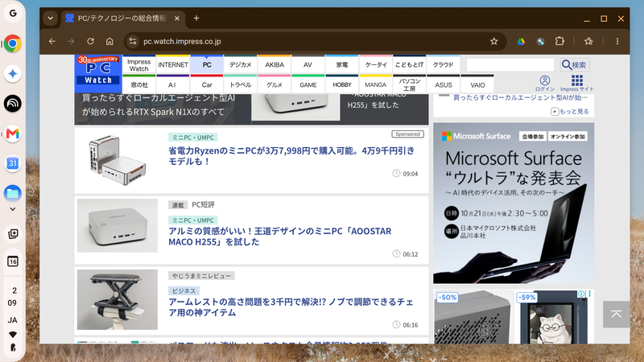Bookmark this page with the star
This screenshot has width=644, height=362.
tap(493, 41)
